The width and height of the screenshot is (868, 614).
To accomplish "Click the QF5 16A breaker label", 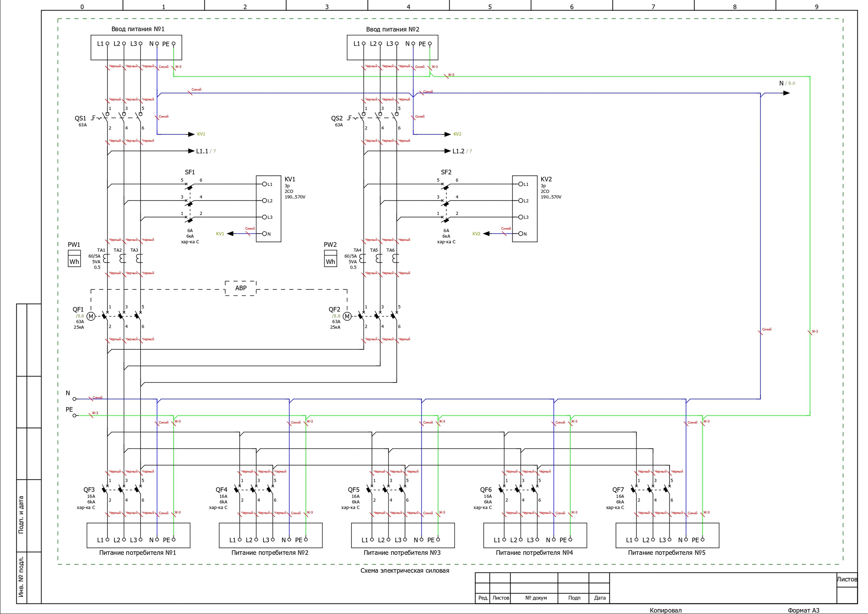I will (354, 490).
